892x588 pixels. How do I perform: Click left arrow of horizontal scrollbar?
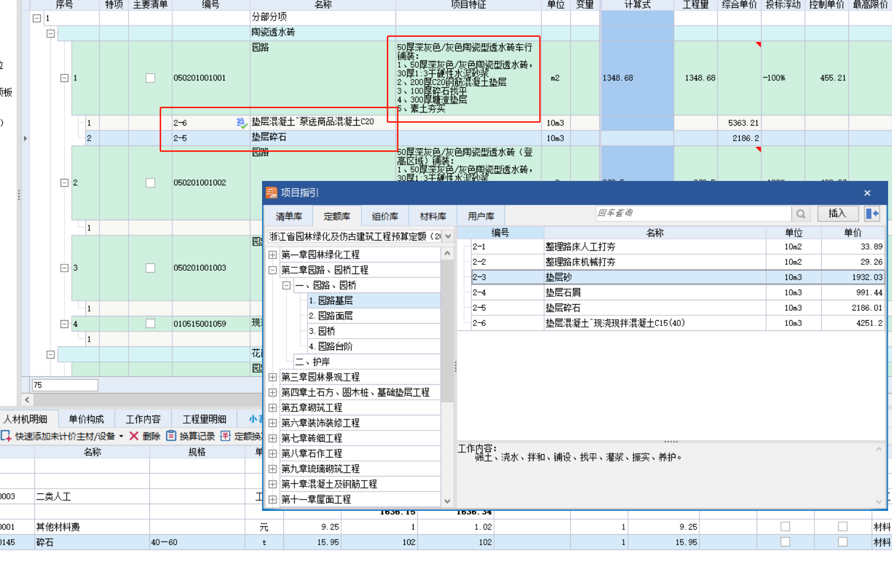[x=27, y=400]
